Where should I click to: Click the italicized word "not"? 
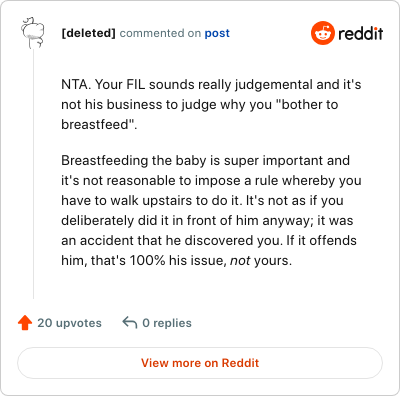(x=240, y=260)
